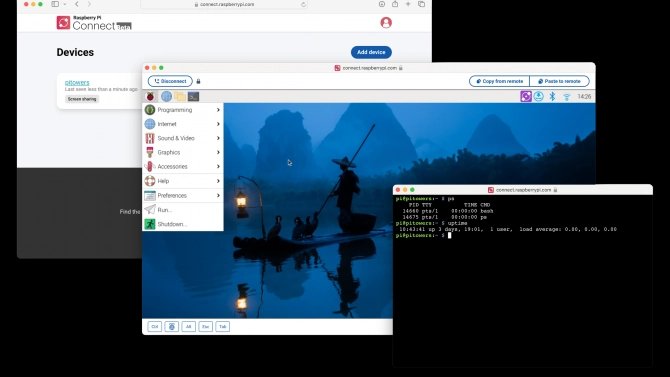Click the Raspberry Pi Connect logo
The height and width of the screenshot is (377, 670).
tap(94, 23)
